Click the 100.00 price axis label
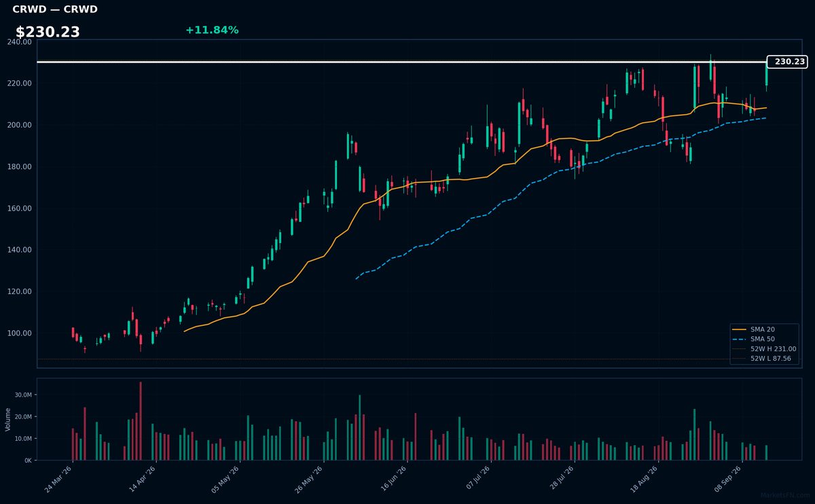The width and height of the screenshot is (815, 504). pyautogui.click(x=20, y=334)
